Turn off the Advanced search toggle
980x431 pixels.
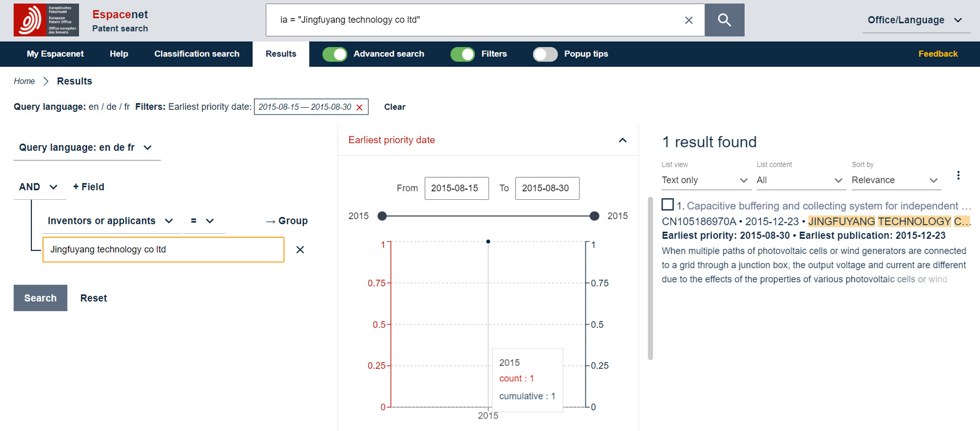coord(335,54)
